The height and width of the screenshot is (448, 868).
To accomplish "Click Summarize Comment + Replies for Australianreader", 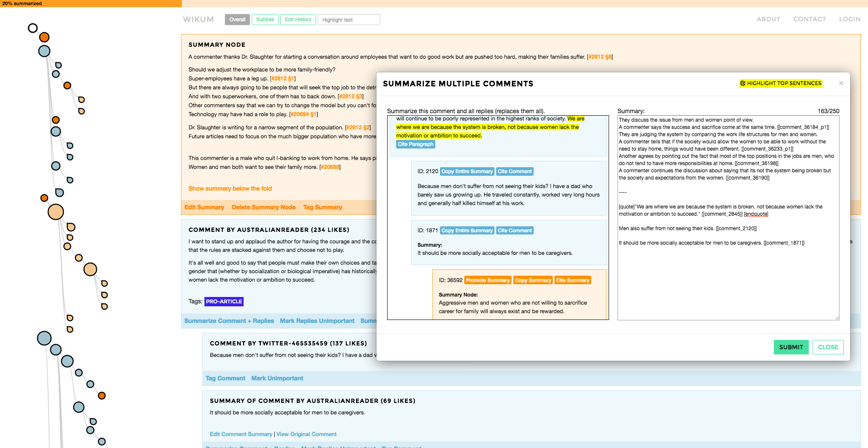I will pos(229,321).
